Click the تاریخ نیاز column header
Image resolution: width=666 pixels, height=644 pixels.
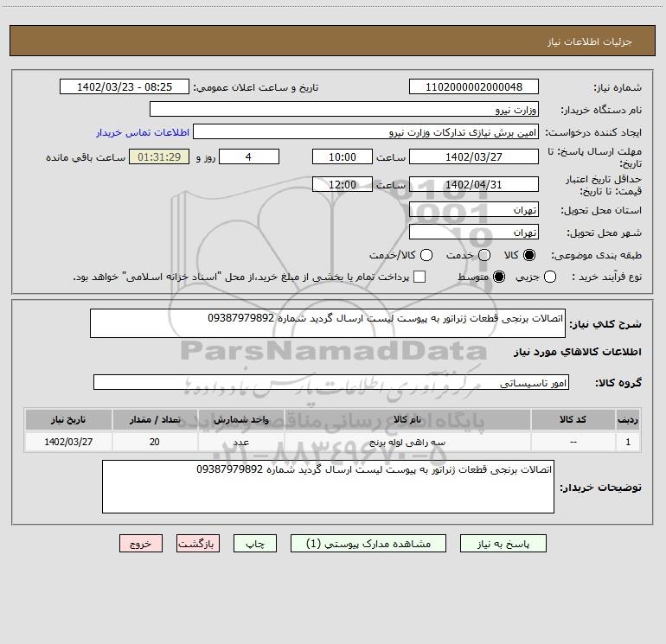click(68, 419)
